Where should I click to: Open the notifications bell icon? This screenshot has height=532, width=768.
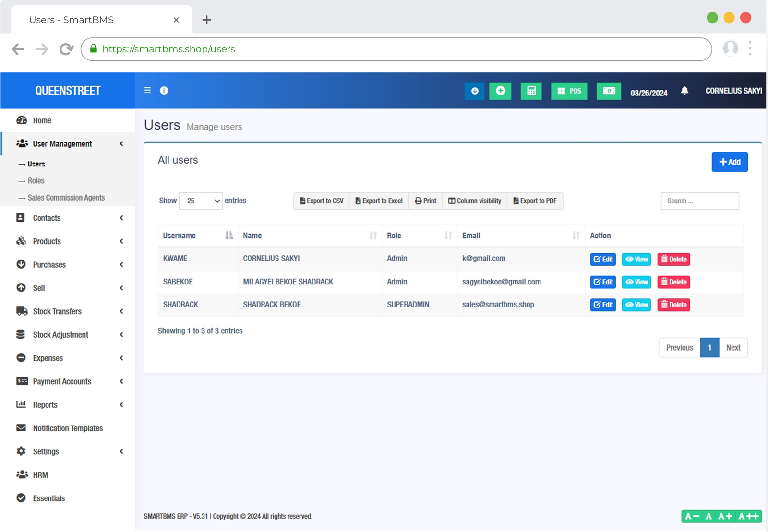tap(684, 91)
